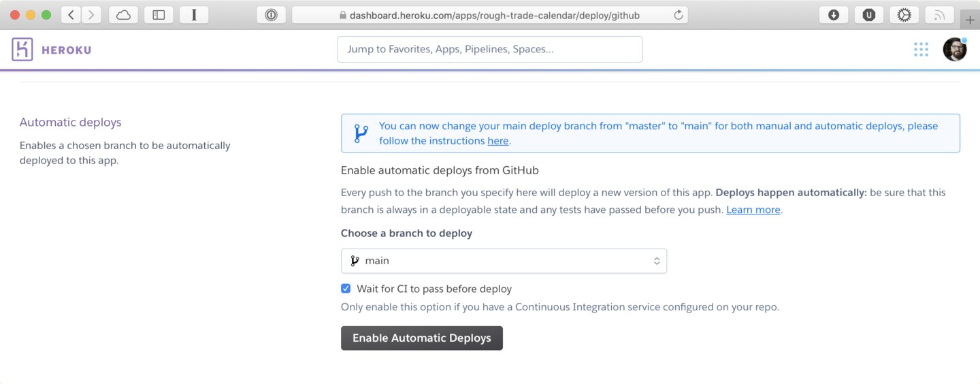Click the HEROKU wordmark link

click(67, 50)
